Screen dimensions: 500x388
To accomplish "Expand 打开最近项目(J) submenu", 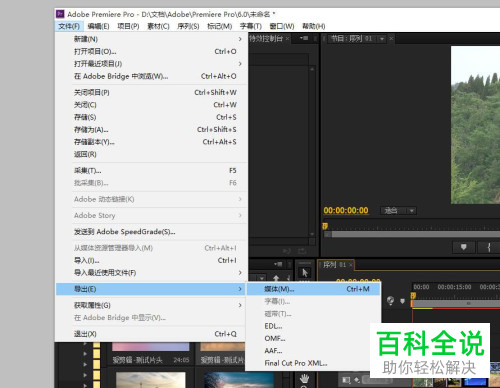I will point(152,64).
